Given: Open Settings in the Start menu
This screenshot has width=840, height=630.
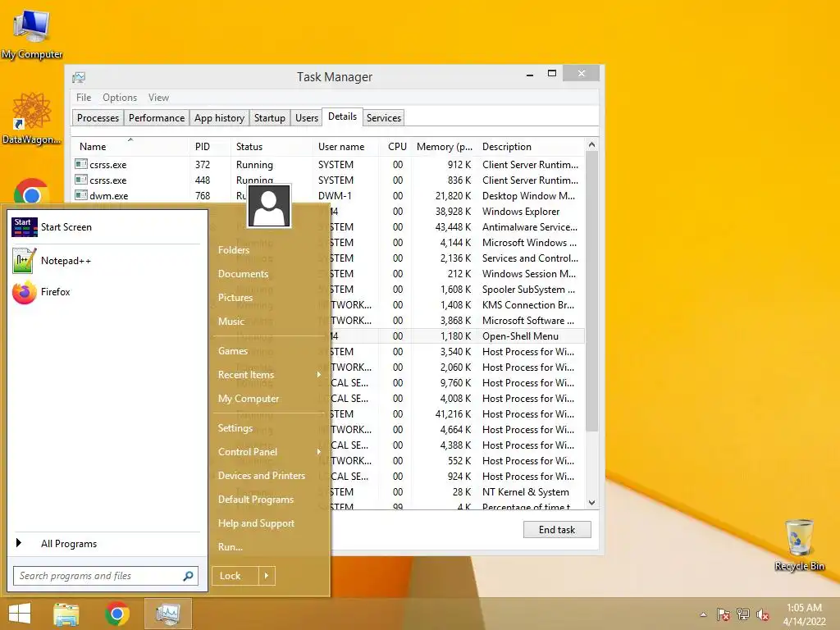Looking at the screenshot, I should pos(269,428).
